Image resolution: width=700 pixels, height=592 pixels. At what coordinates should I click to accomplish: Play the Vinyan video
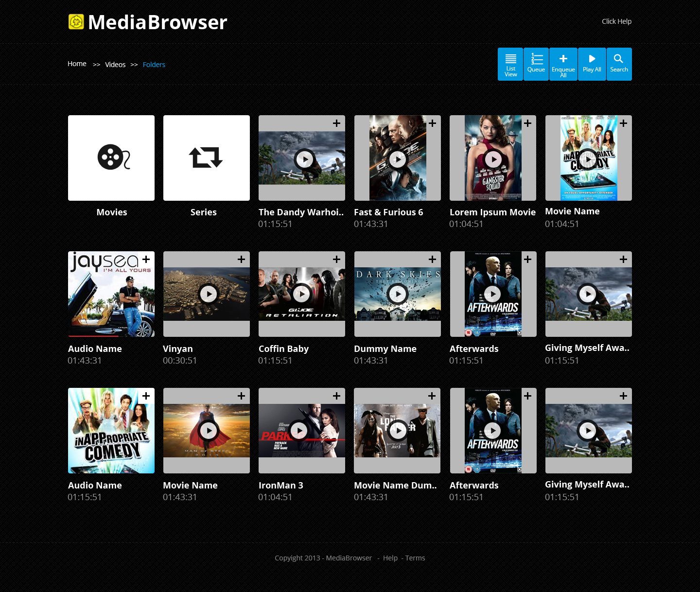click(209, 294)
